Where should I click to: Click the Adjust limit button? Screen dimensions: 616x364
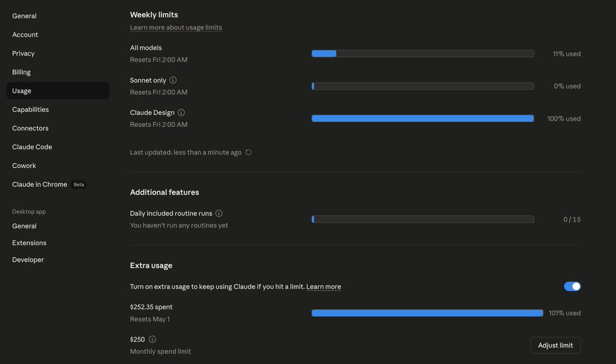(x=555, y=346)
